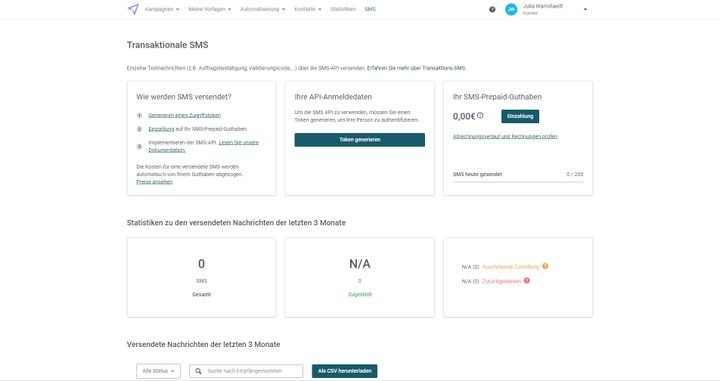Expand the Kontakte menu
This screenshot has height=381, width=720.
pos(308,9)
